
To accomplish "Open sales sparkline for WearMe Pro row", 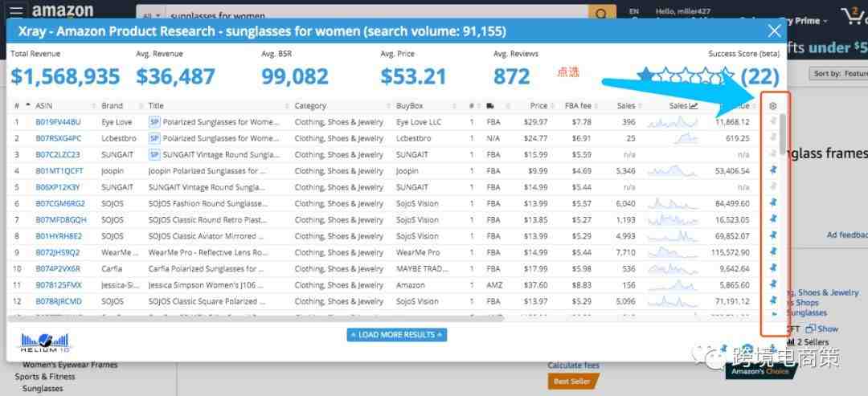I will click(673, 252).
